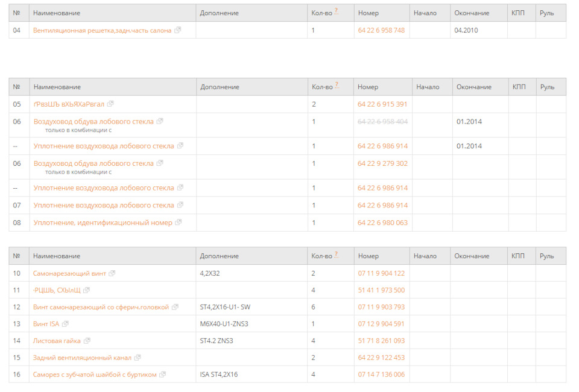Open part number 07 12 9 904 591
The image size is (579, 392).
[381, 324]
